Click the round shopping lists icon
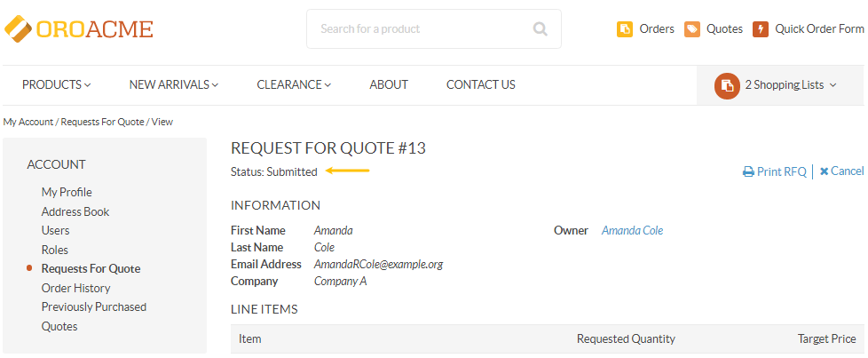The width and height of the screenshot is (868, 358). point(727,86)
